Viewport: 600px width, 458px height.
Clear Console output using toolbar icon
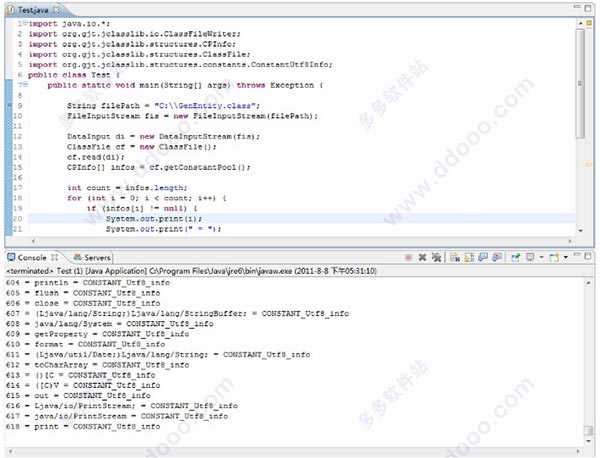point(455,257)
